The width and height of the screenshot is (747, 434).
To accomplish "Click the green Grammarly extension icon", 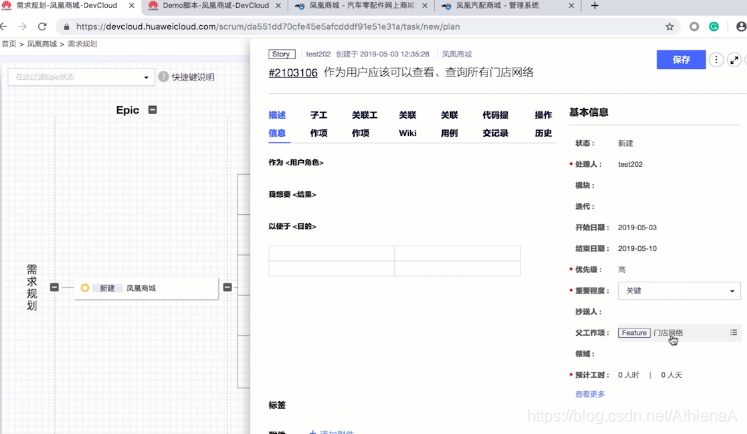I will coord(714,27).
